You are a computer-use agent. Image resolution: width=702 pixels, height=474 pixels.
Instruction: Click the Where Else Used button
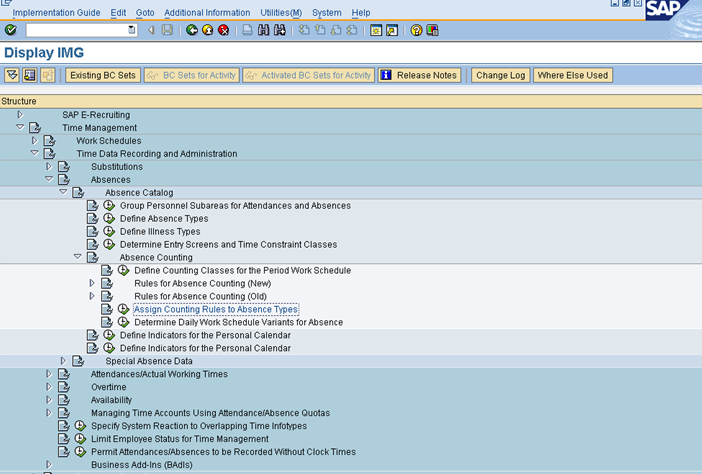[x=573, y=75]
